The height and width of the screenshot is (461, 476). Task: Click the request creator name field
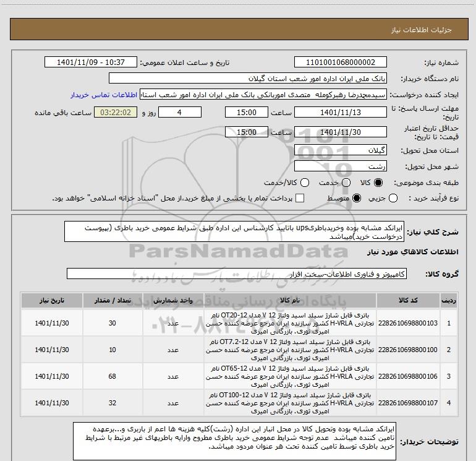263,95
